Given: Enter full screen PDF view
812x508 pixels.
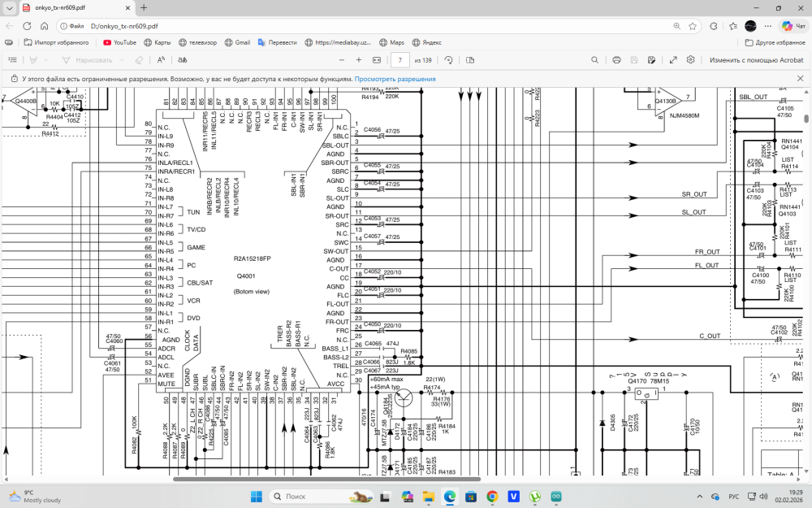Looking at the screenshot, I should pos(673,60).
